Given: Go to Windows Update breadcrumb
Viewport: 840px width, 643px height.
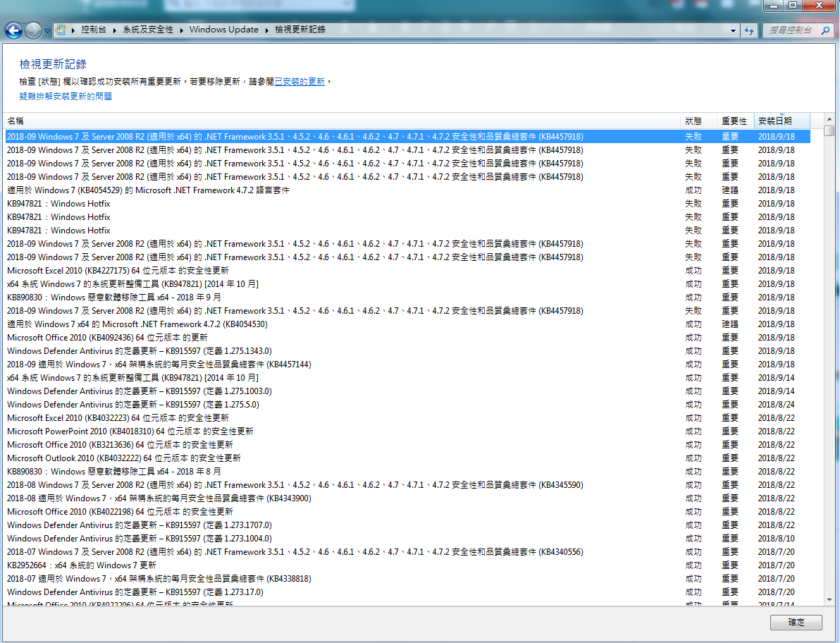Looking at the screenshot, I should (223, 30).
